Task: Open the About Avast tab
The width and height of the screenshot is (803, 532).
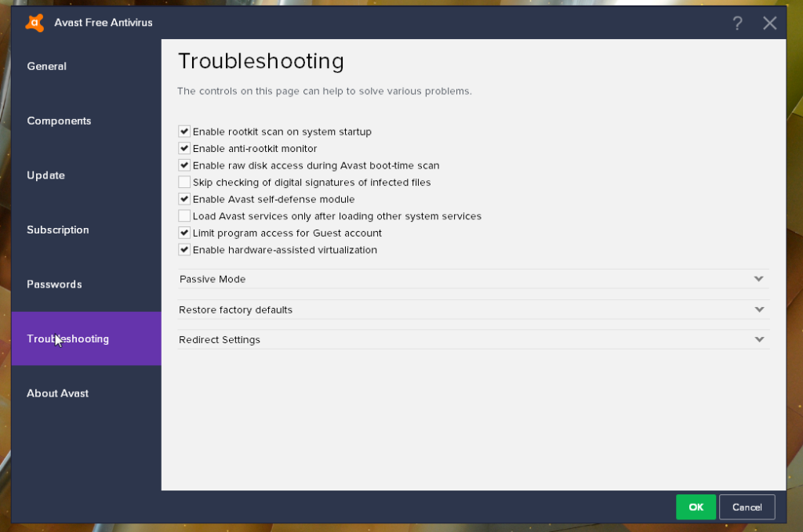Action: pos(86,393)
